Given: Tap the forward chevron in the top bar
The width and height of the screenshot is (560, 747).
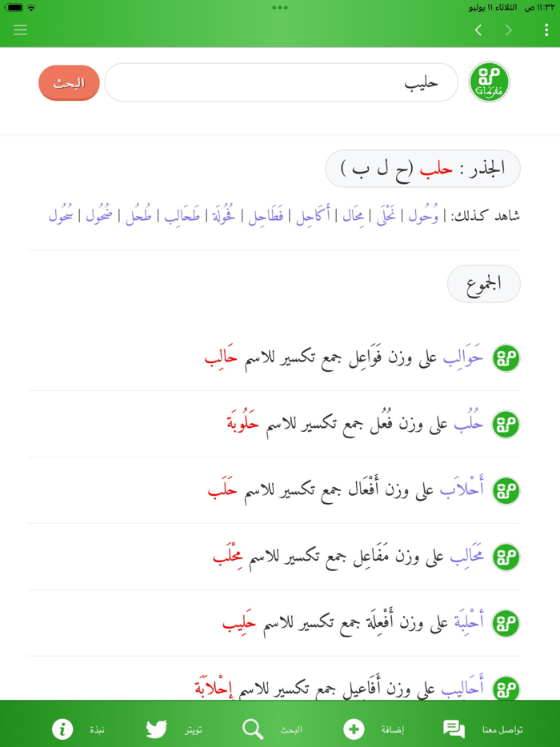Looking at the screenshot, I should pos(507,30).
